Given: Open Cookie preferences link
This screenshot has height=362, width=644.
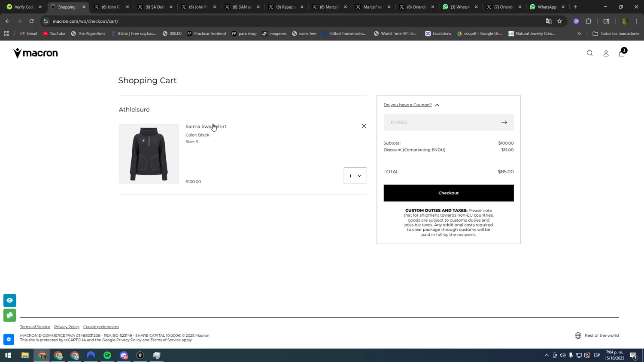Looking at the screenshot, I should coord(101,327).
